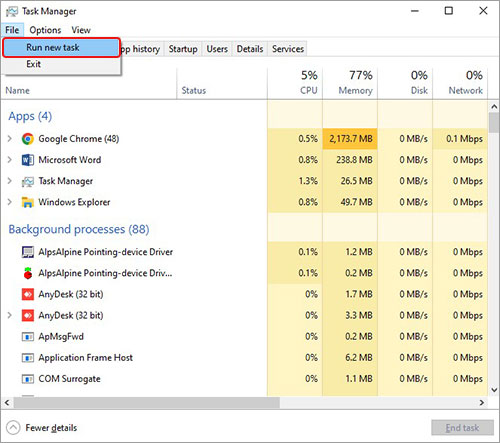Click the Fewer details link
This screenshot has width=500, height=443.
(51, 428)
